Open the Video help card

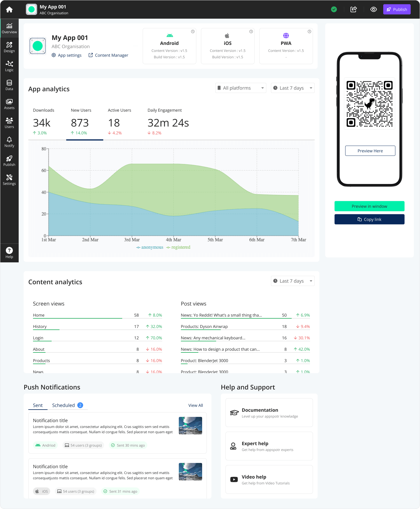[x=269, y=479]
